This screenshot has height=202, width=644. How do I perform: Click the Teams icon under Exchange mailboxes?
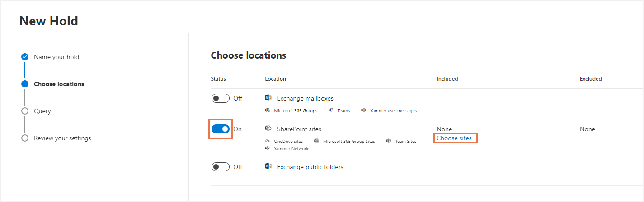[331, 110]
